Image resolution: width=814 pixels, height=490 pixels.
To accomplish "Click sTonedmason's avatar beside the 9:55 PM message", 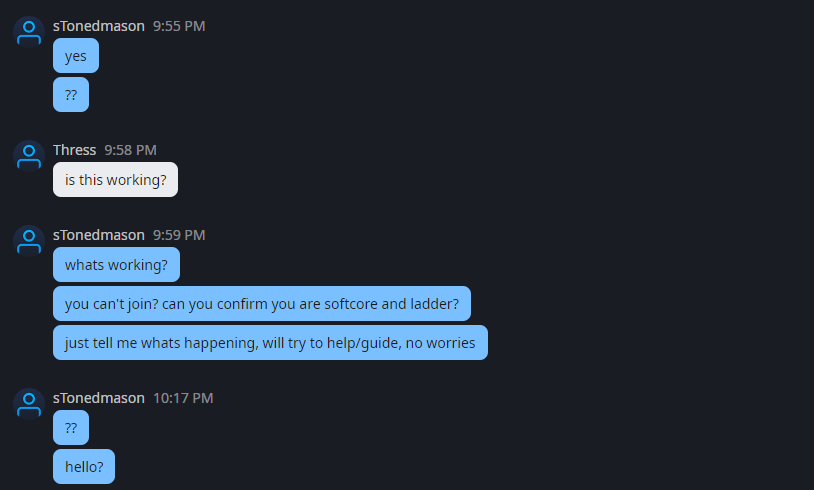I will pos(28,30).
